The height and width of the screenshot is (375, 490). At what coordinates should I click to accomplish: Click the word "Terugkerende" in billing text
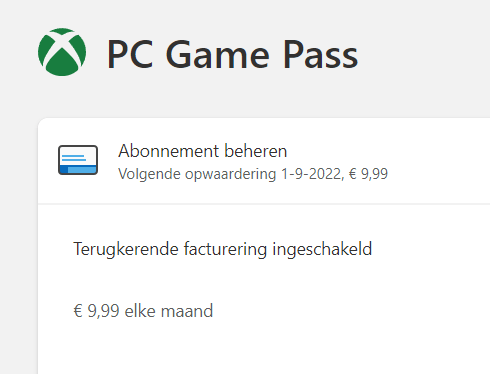click(x=126, y=249)
